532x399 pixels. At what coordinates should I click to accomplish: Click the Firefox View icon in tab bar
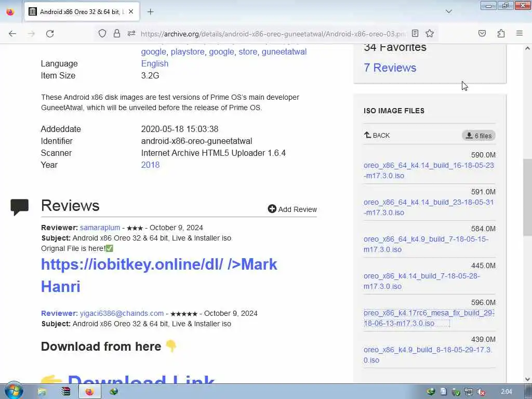[10, 12]
